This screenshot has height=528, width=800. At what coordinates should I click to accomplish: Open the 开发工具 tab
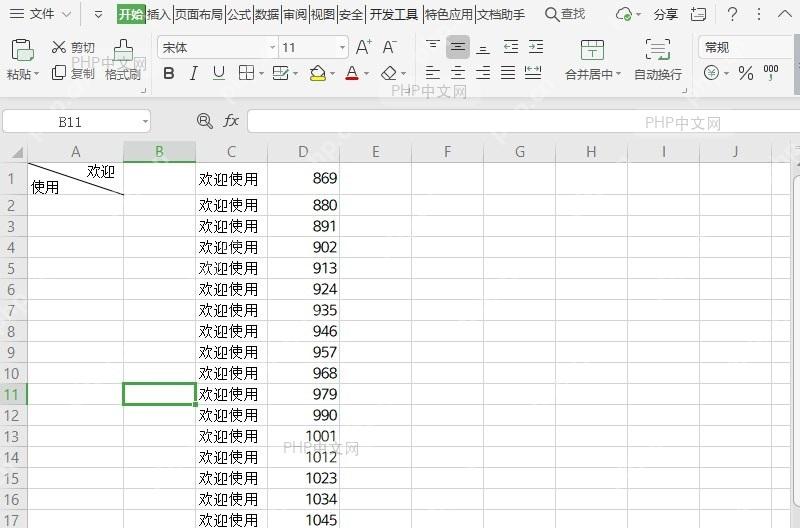click(393, 14)
